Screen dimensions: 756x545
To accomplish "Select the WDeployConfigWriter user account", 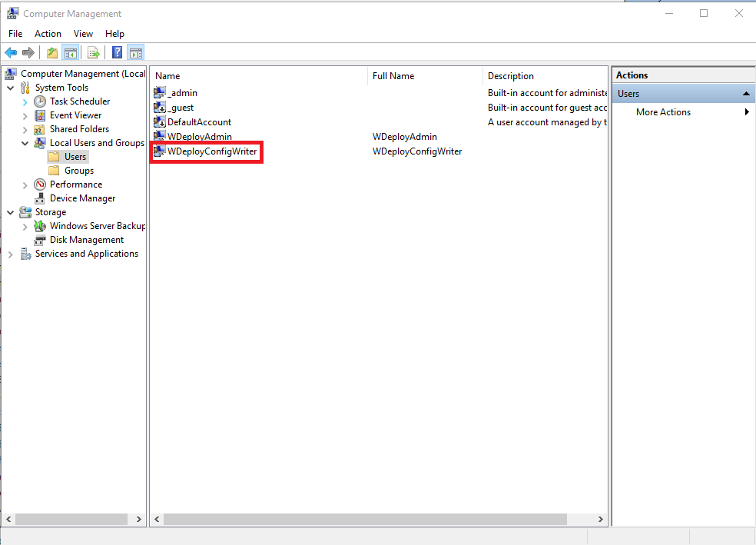I will 211,151.
